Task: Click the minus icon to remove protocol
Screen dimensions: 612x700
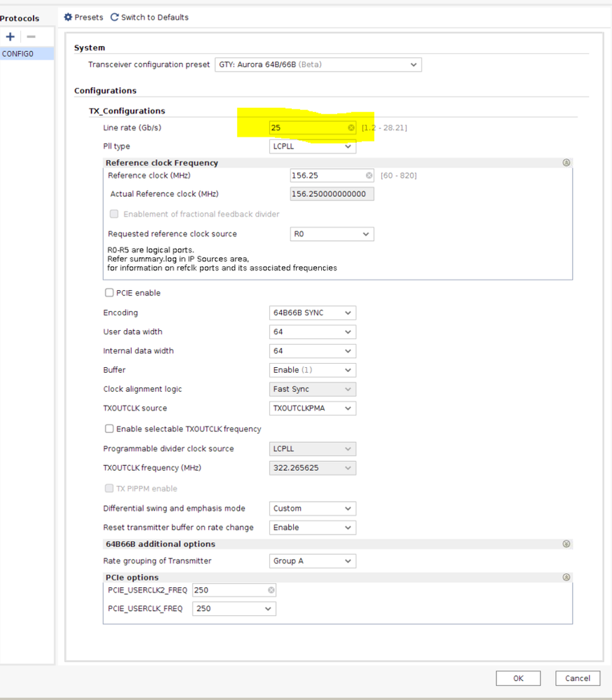Action: click(x=31, y=36)
